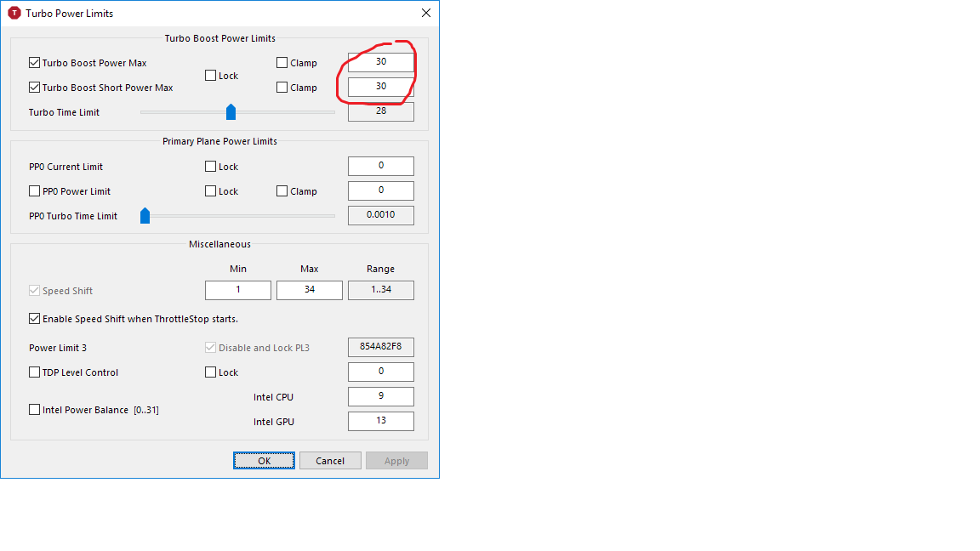Enable Clamp for PP0 Power Limit
Screen dimensions: 980x551
coord(282,191)
